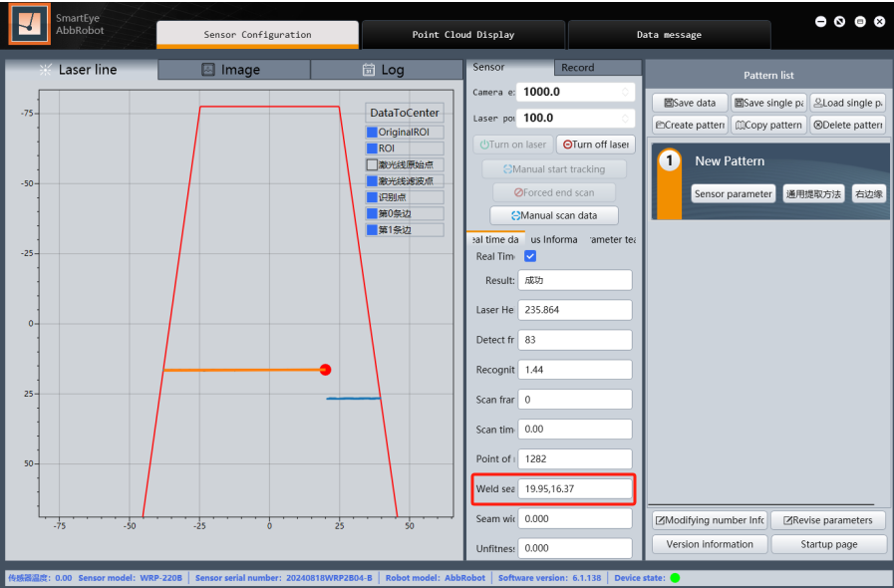
Task: Click the SmartEye logo icon
Action: tap(30, 24)
